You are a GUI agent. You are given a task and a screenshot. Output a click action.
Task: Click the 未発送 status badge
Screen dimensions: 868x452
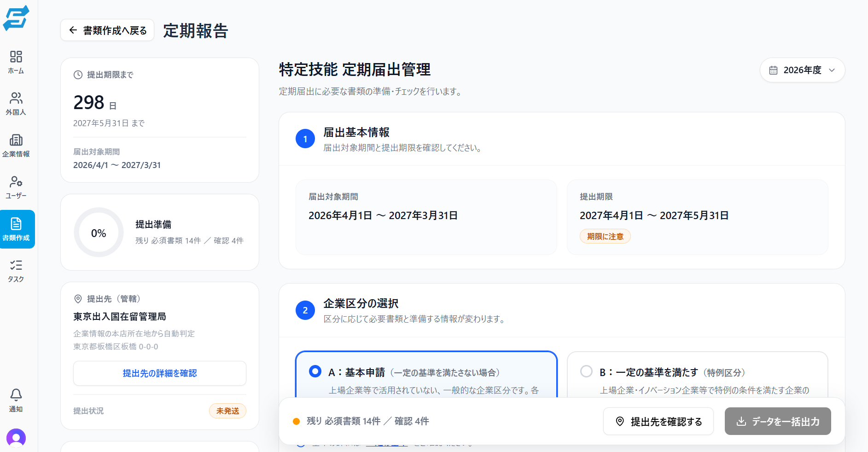(x=227, y=411)
